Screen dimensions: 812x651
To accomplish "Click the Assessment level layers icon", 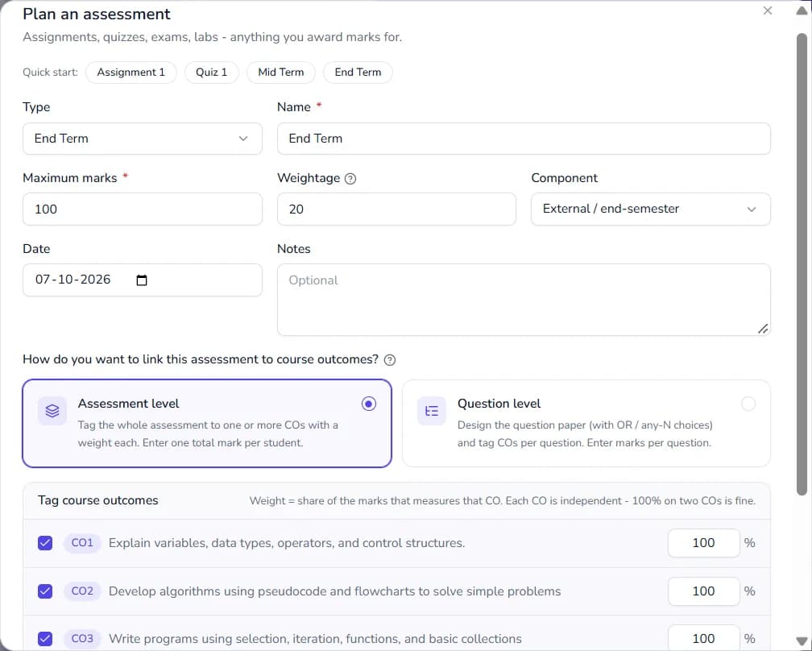I will pyautogui.click(x=52, y=411).
